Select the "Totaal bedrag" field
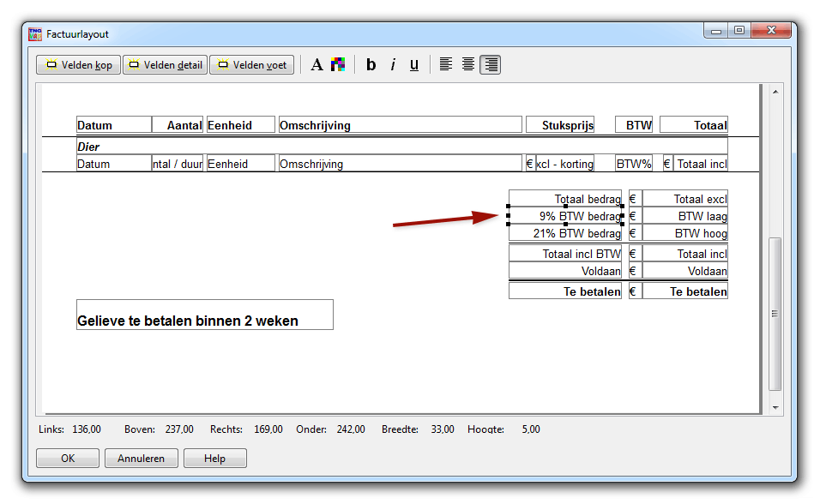 [565, 198]
